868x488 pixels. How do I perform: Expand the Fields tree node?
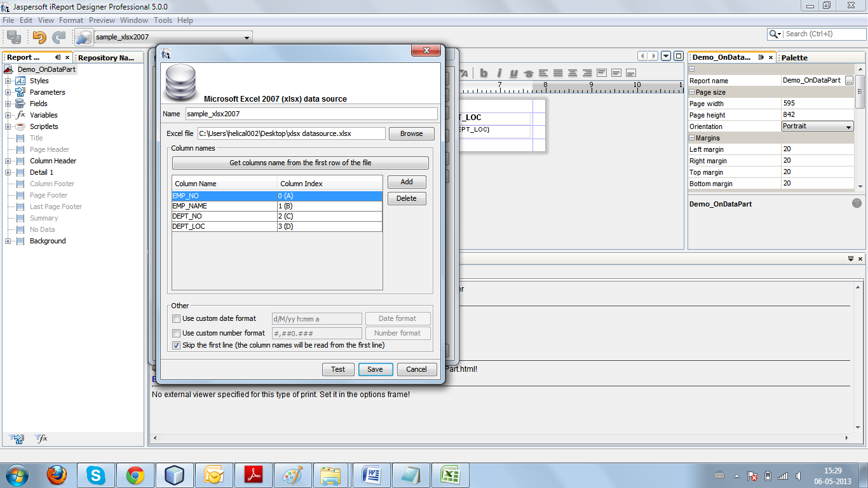pos(8,104)
